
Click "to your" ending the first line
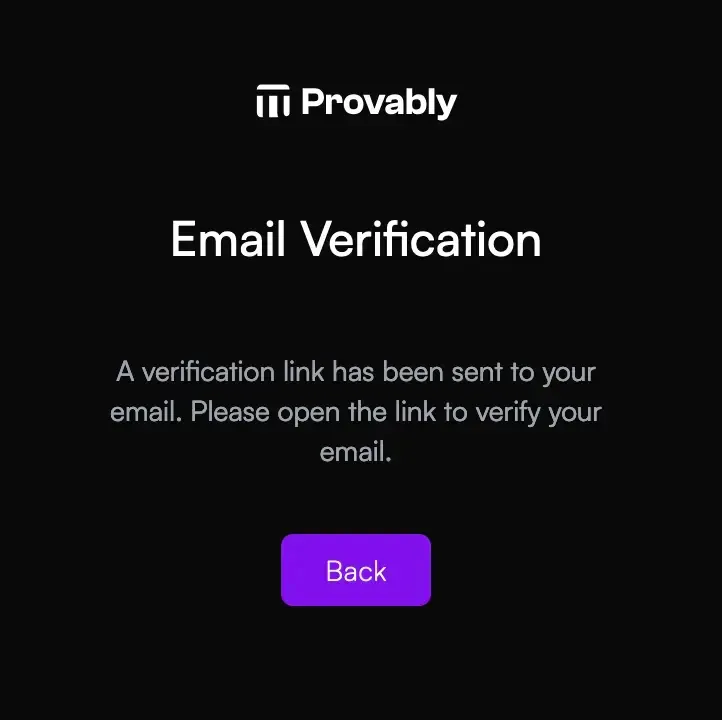pyautogui.click(x=553, y=373)
